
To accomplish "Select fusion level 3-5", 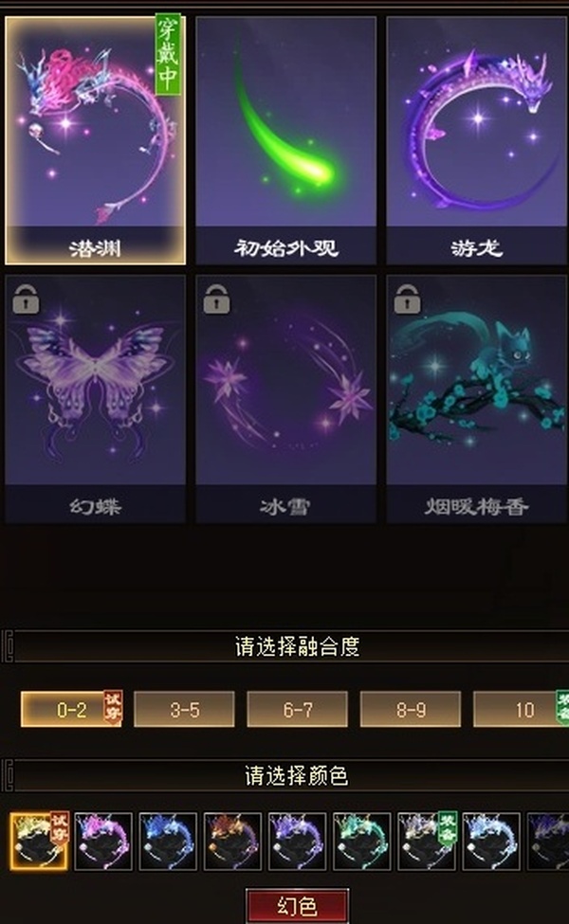I will 184,710.
